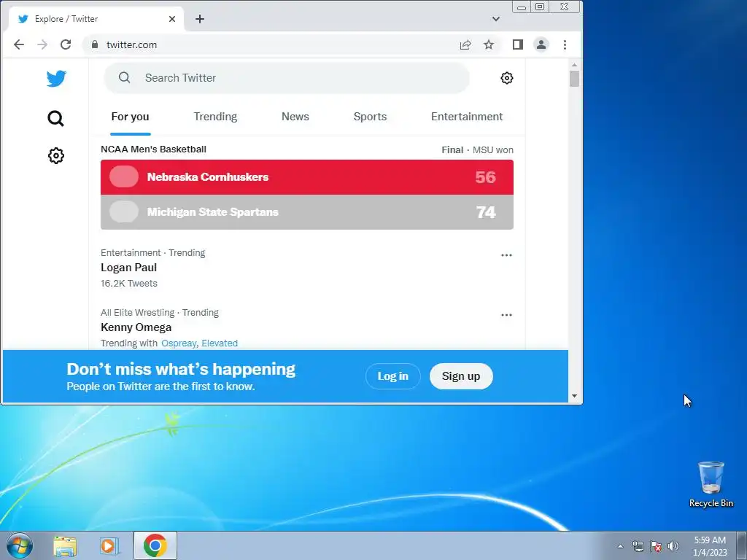Open Chrome profile avatar menu
This screenshot has height=560, width=747.
pos(541,44)
